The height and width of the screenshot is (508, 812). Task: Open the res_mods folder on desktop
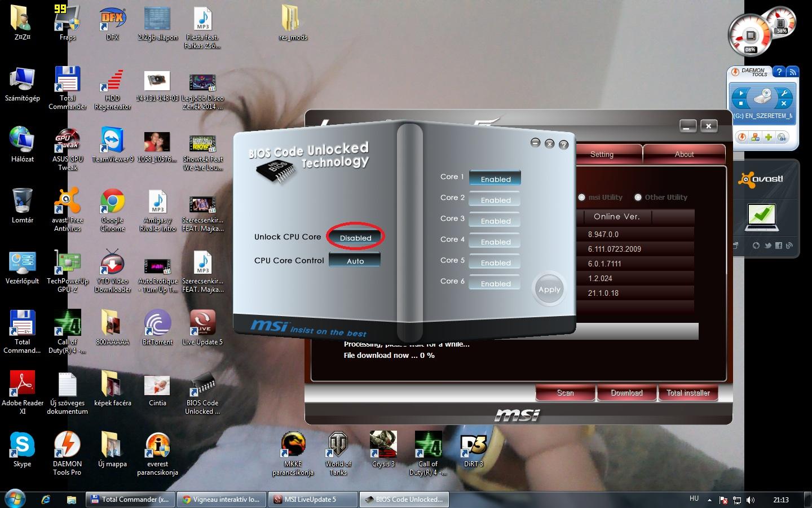pyautogui.click(x=293, y=23)
